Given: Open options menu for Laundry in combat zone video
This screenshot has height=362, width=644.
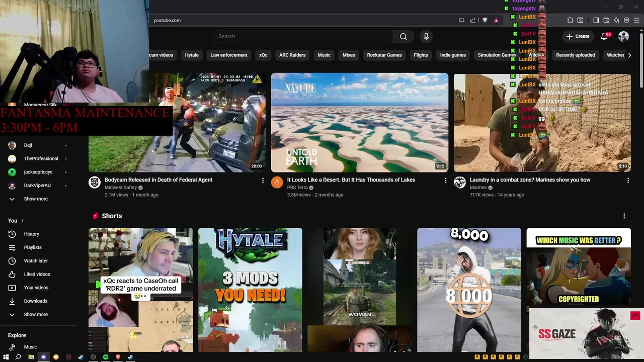Looking at the screenshot, I should pos(628,180).
